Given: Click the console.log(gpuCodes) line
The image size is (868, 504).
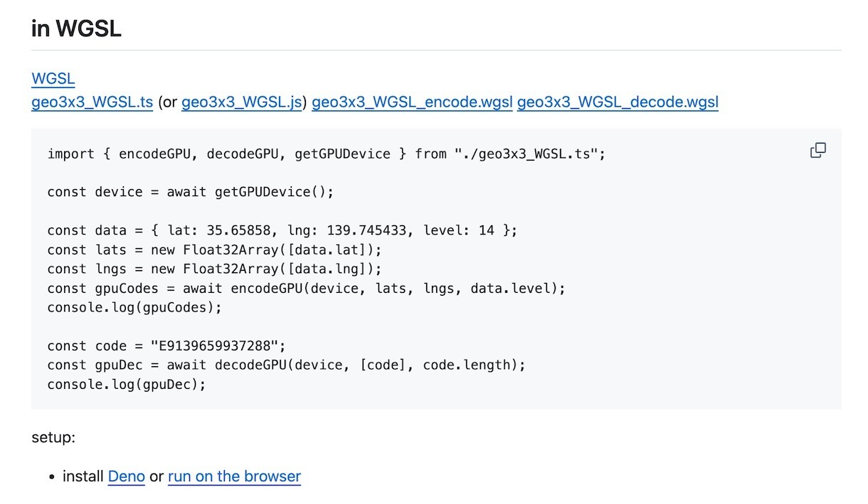Looking at the screenshot, I should click(134, 307).
